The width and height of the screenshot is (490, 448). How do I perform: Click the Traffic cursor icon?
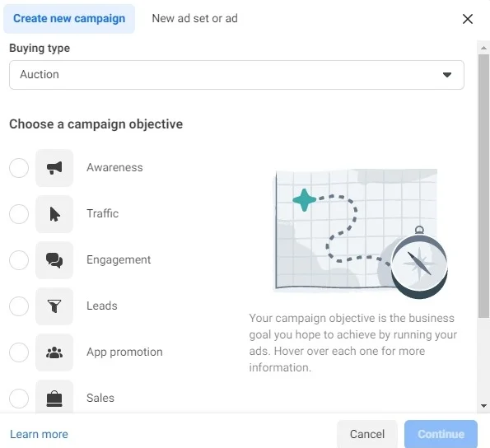54,214
